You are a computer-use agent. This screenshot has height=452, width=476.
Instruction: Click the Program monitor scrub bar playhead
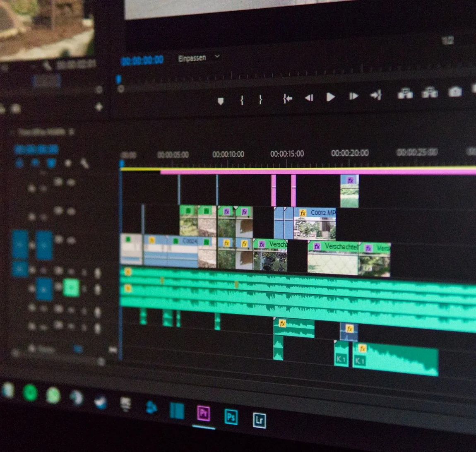coord(119,79)
